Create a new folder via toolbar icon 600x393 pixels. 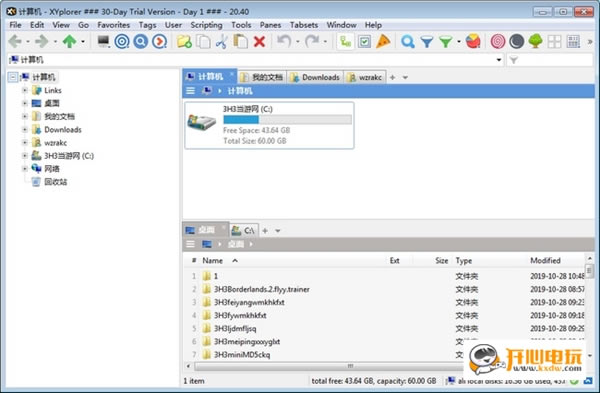click(184, 41)
